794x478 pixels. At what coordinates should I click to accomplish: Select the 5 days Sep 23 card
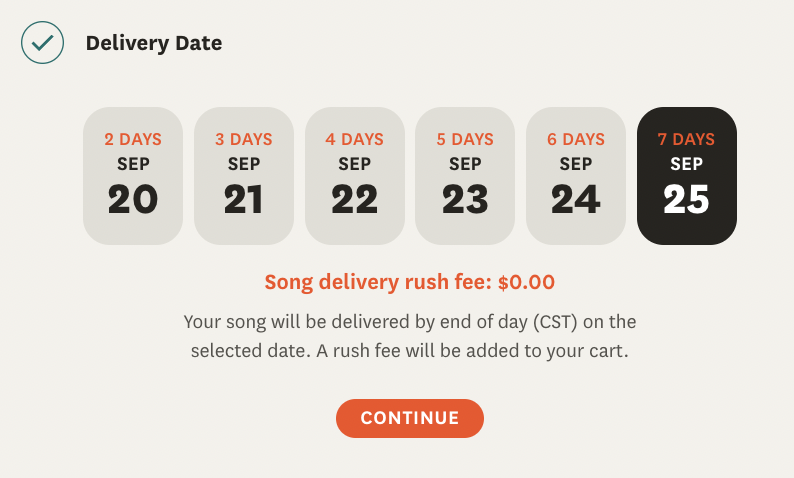point(465,176)
